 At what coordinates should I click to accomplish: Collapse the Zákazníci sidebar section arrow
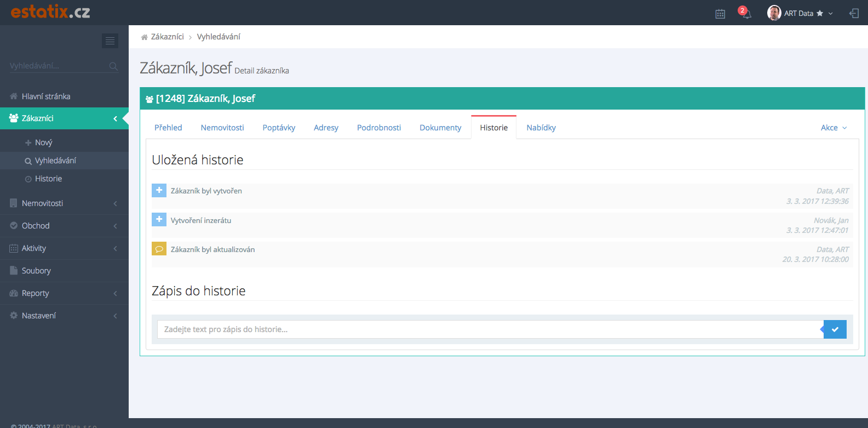[x=115, y=118]
